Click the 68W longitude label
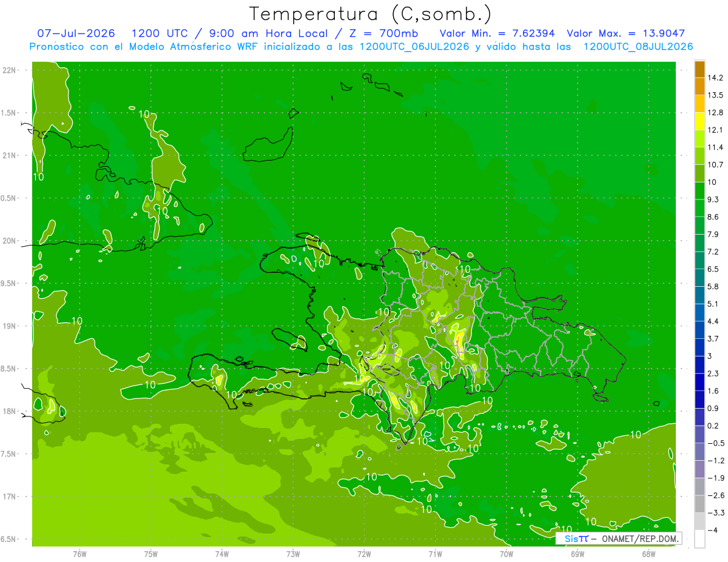The image size is (728, 562). pyautogui.click(x=649, y=554)
